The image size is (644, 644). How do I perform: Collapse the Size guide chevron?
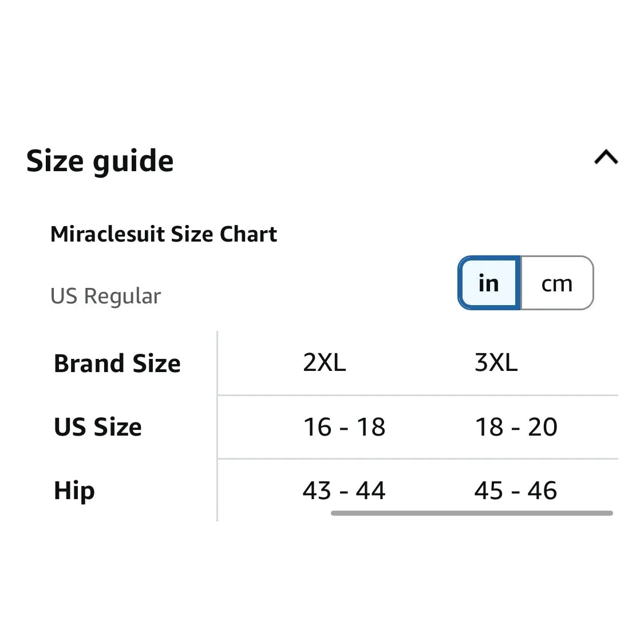point(606,157)
